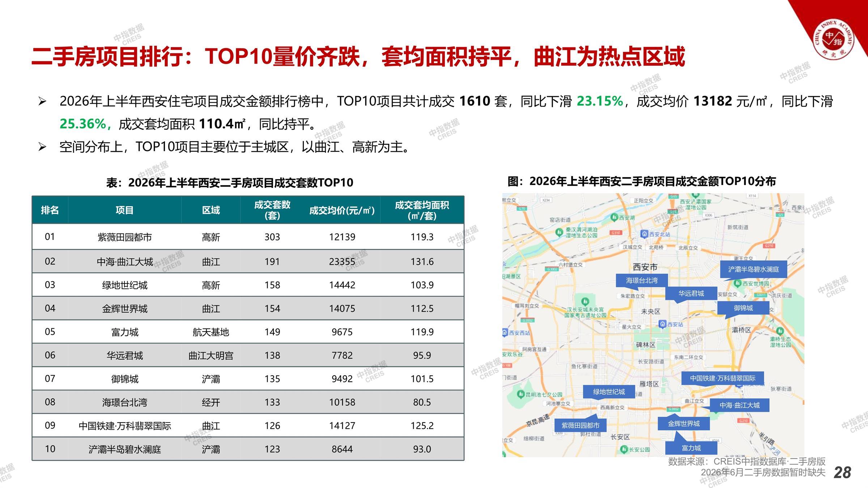Click the 昆明池七夕公园 green map marker
Screen dimensions: 868x488
(x=521, y=394)
